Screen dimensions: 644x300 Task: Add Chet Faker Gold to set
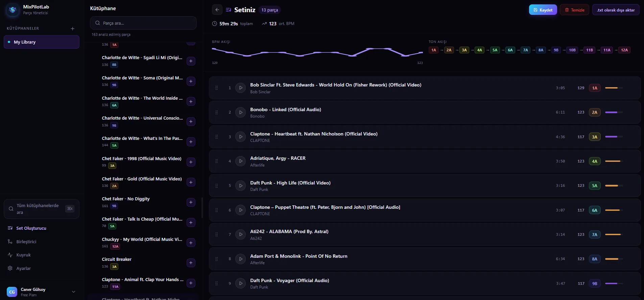tap(191, 182)
